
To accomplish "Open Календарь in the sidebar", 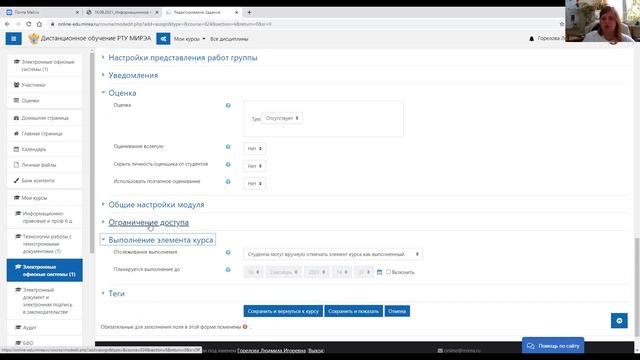I will coord(44,149).
